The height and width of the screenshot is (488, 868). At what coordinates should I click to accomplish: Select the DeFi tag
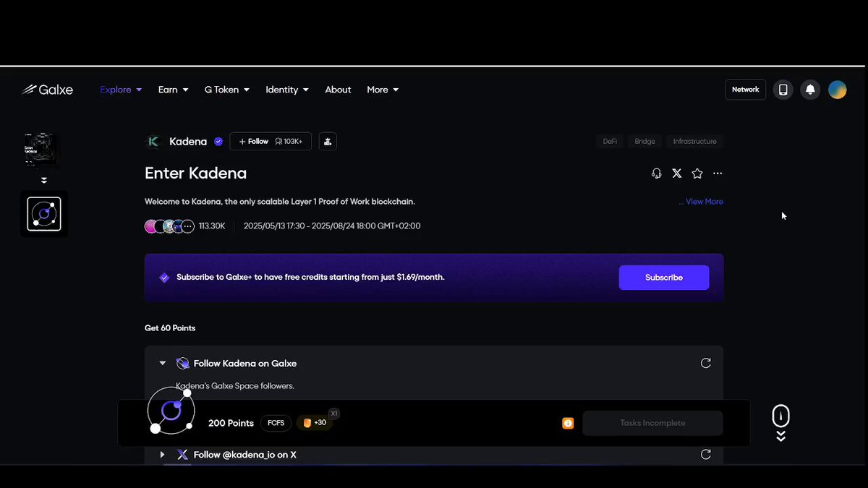[x=610, y=142]
